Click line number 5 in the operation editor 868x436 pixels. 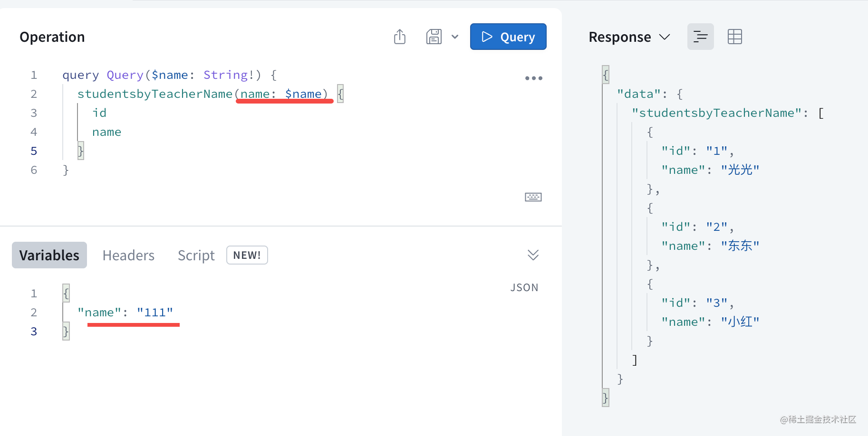point(34,151)
